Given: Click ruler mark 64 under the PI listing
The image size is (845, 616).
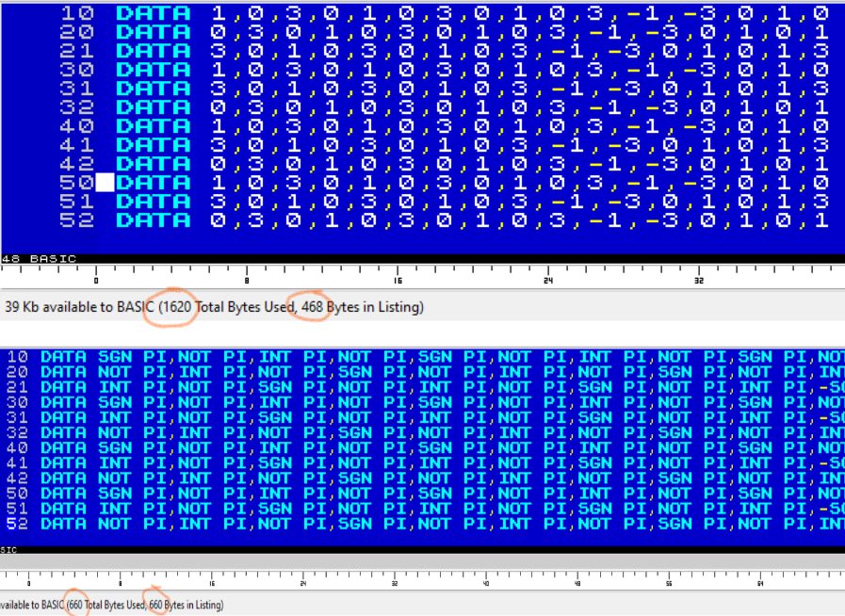Looking at the screenshot, I should tap(760, 584).
